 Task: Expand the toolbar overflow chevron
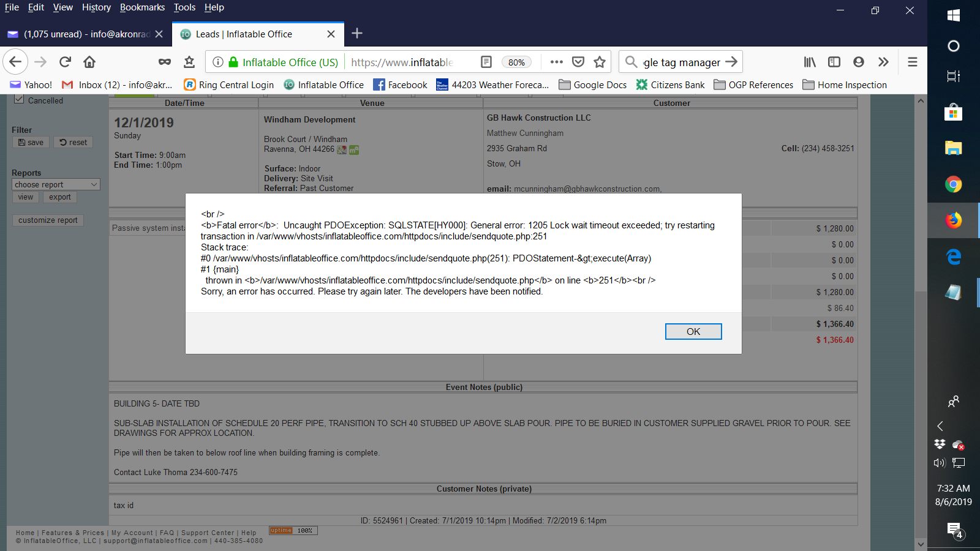883,62
